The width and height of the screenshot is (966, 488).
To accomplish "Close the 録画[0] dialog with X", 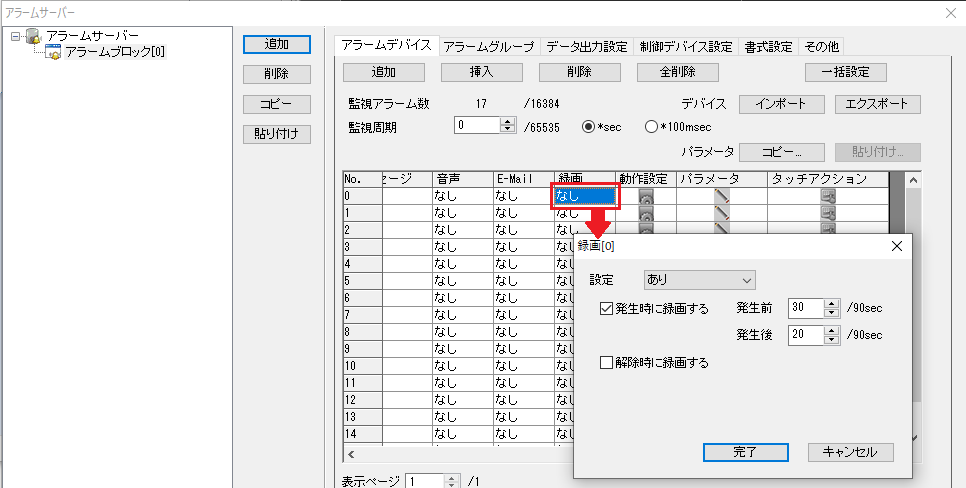I will [896, 245].
